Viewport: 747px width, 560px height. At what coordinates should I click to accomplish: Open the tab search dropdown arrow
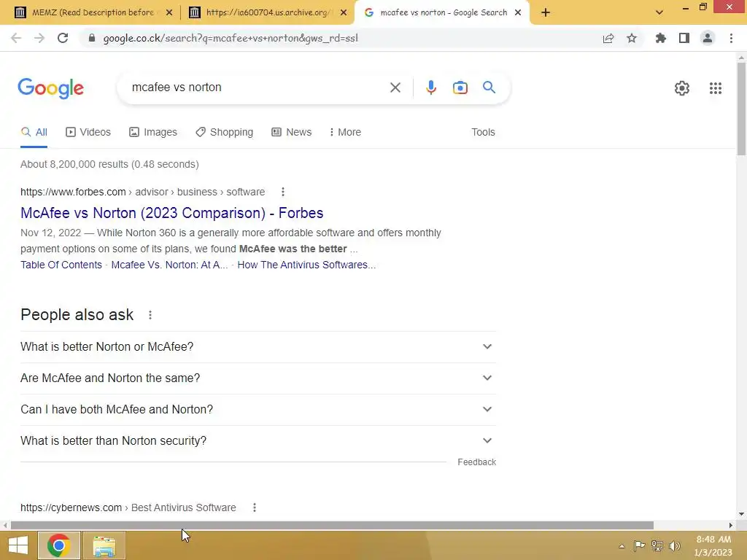(x=659, y=12)
